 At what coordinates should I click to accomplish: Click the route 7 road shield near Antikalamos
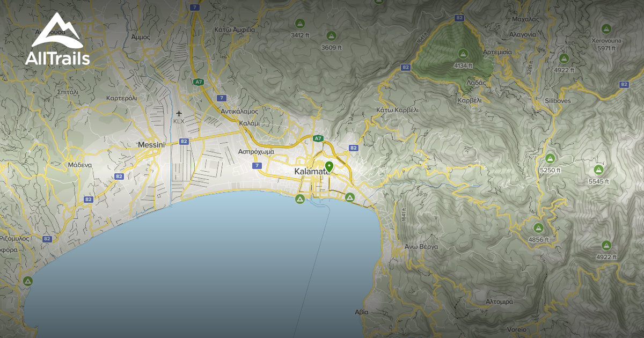222,98
